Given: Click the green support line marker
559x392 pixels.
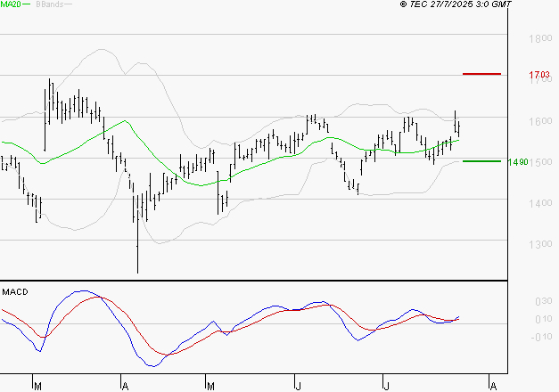Looking at the screenshot, I should point(481,161).
